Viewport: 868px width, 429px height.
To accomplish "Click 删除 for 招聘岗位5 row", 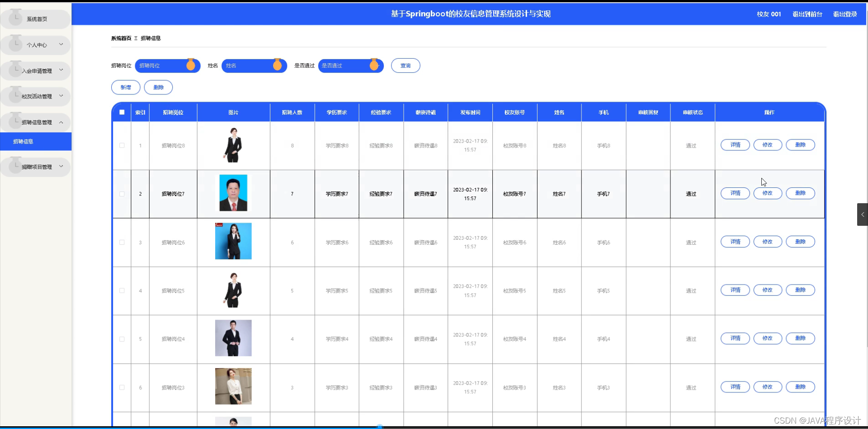I will [800, 290].
